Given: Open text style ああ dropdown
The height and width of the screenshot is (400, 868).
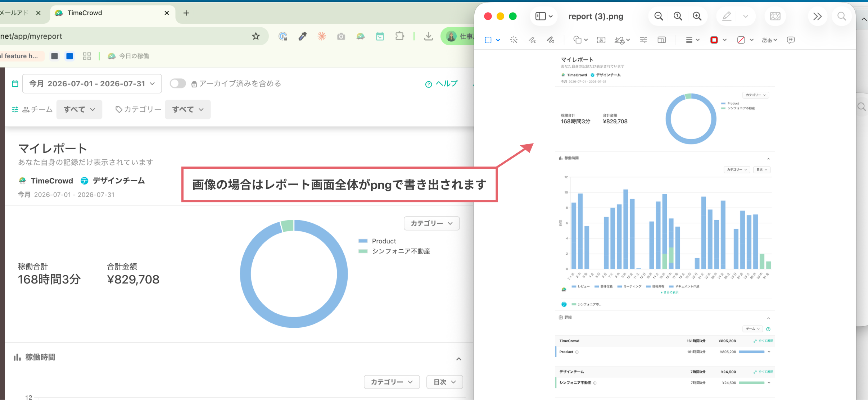Looking at the screenshot, I should (769, 40).
